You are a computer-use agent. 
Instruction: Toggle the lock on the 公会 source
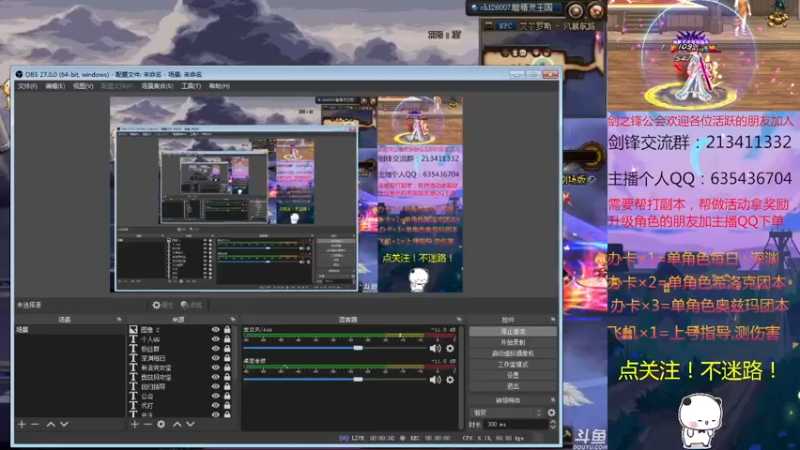tap(227, 396)
